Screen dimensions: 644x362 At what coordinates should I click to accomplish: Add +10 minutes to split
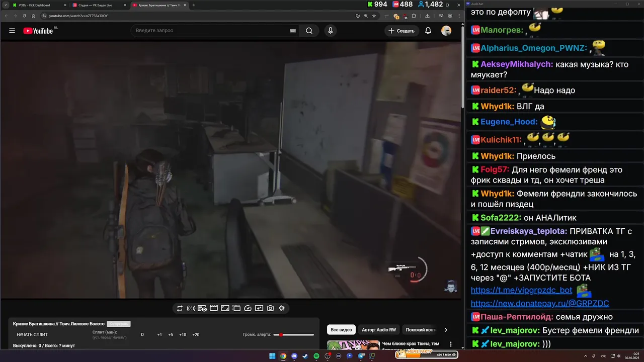[x=183, y=334]
